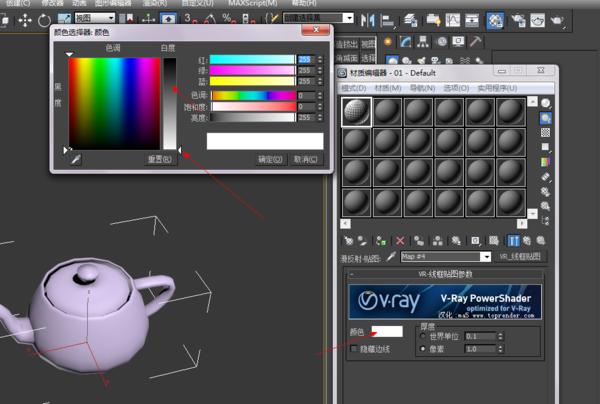
Task: Click Sample Type icon in Material Editor
Action: click(x=546, y=103)
